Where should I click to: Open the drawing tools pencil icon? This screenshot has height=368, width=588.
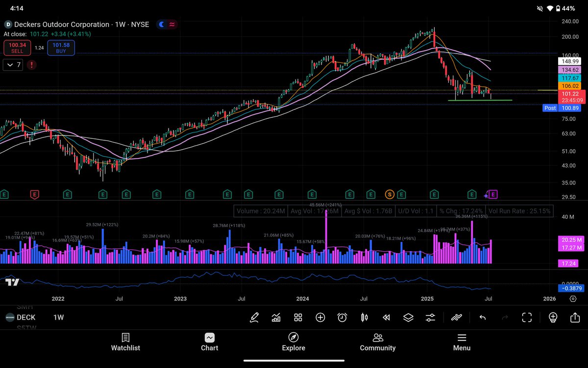point(254,317)
